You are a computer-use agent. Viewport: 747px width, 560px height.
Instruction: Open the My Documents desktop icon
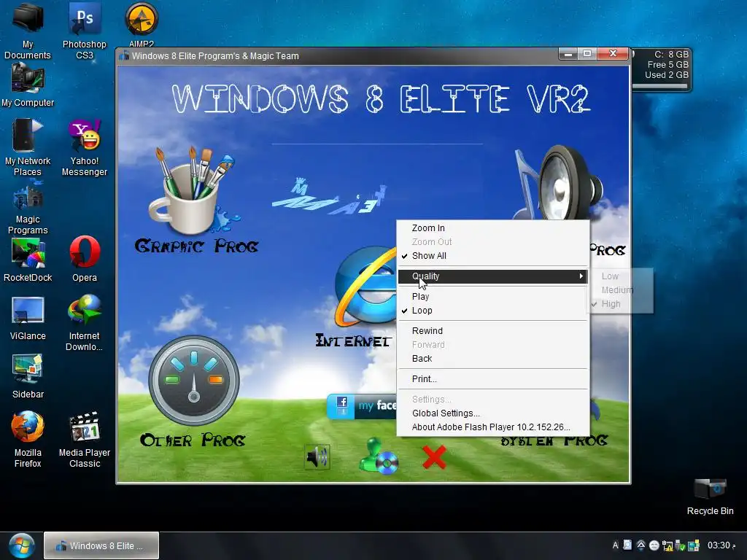point(28,31)
